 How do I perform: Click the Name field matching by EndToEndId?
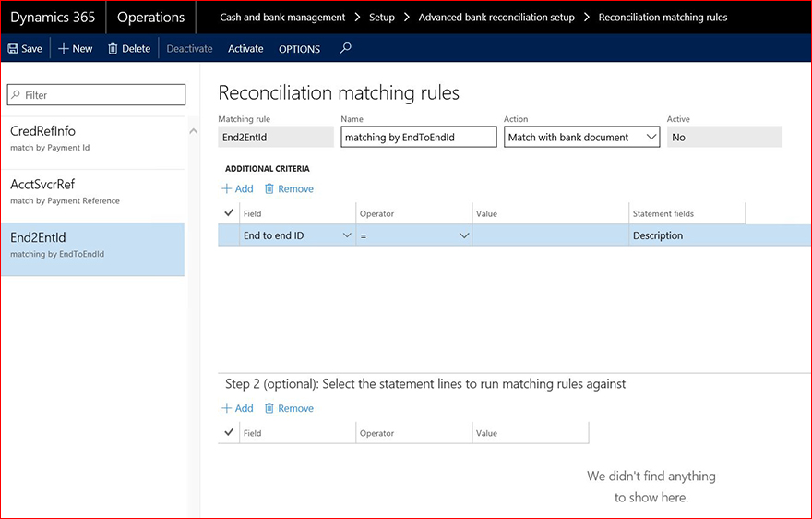pyautogui.click(x=419, y=138)
